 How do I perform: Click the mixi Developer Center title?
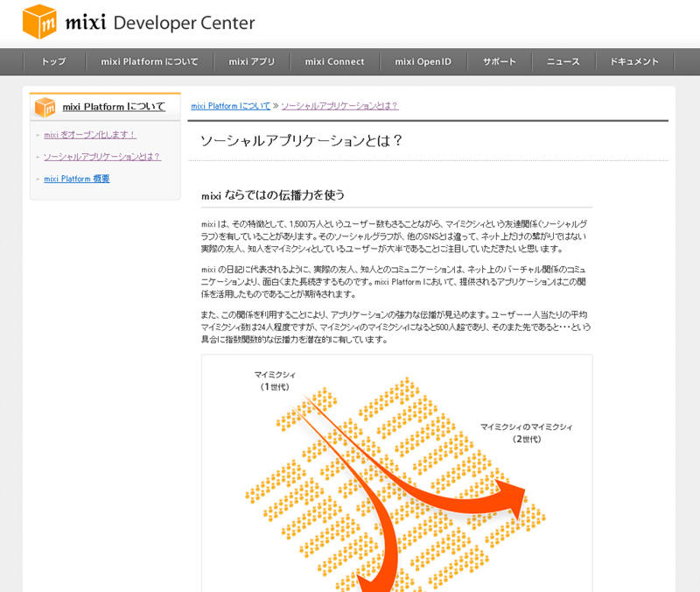pyautogui.click(x=160, y=23)
